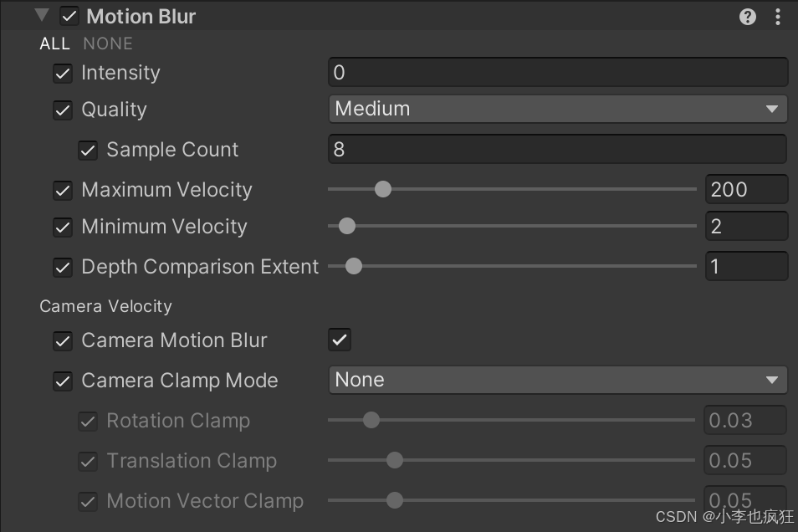Screen dimensions: 798x532
Task: Uncheck the Camera Motion Blur value checkbox
Action: tap(339, 340)
